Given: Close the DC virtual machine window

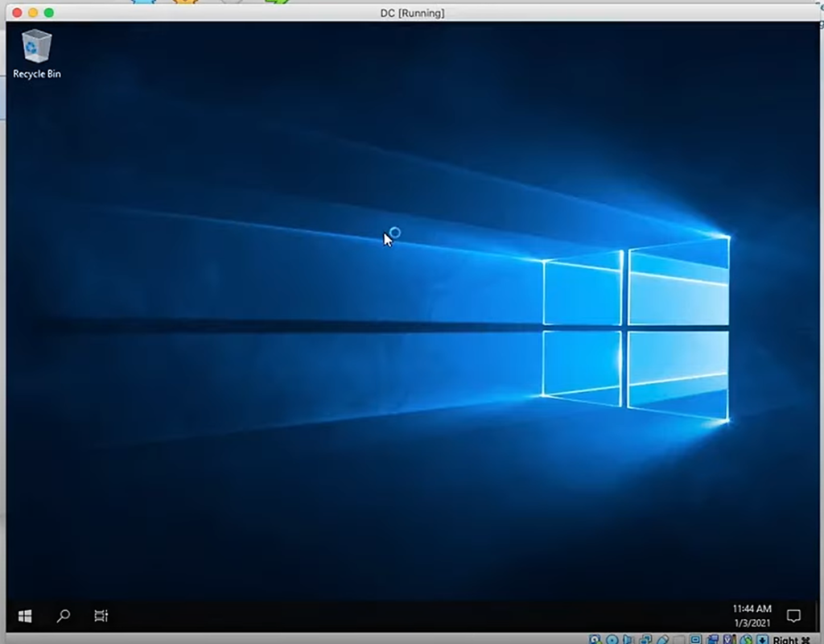Looking at the screenshot, I should pos(16,13).
